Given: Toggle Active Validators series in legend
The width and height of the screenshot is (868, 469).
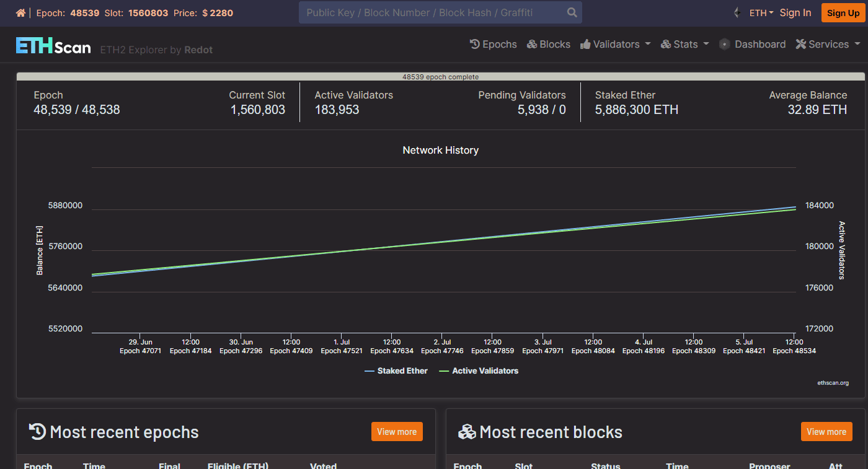Looking at the screenshot, I should (x=479, y=370).
